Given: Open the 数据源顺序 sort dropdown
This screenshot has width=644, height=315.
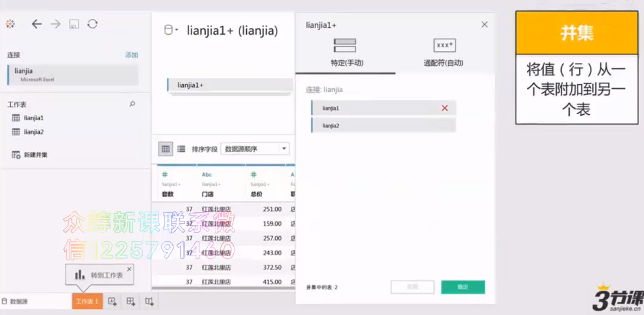Looking at the screenshot, I should 255,149.
